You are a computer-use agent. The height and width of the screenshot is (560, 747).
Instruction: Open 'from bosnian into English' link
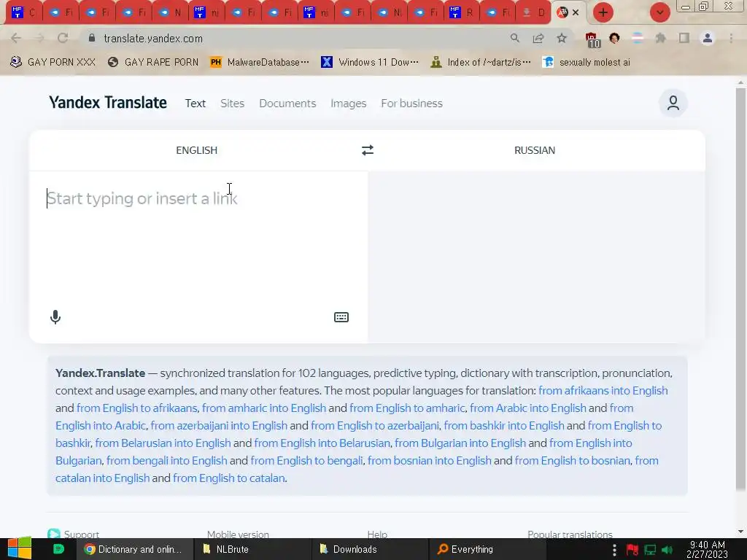click(429, 461)
